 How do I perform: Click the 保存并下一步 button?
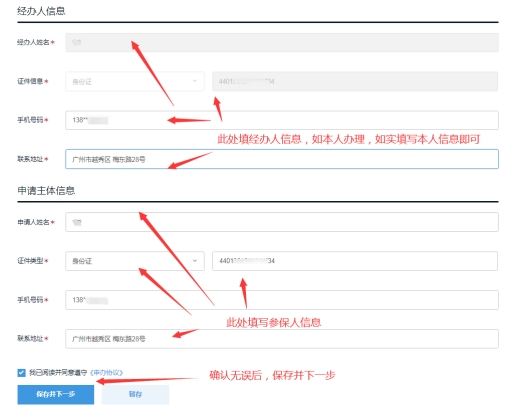(x=56, y=394)
